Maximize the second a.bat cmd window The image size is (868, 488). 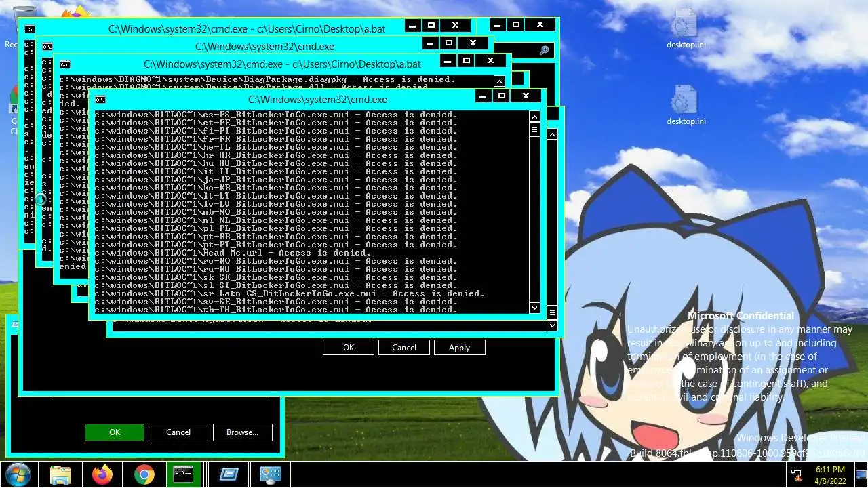(467, 61)
